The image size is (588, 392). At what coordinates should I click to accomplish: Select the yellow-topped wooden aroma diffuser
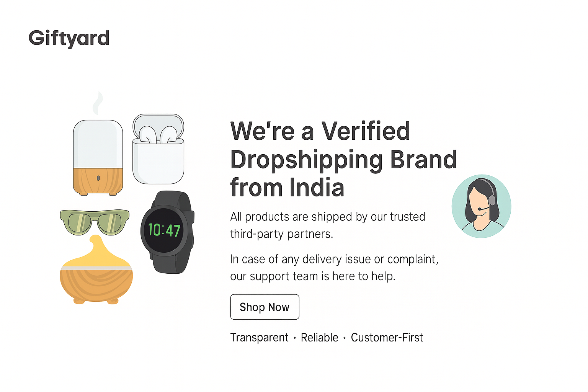pos(96,274)
